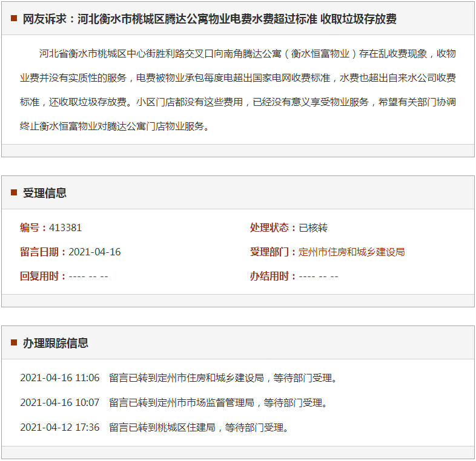The width and height of the screenshot is (476, 461).
Task: Click text 留言已转到桃城区住建局
Action: 162,428
